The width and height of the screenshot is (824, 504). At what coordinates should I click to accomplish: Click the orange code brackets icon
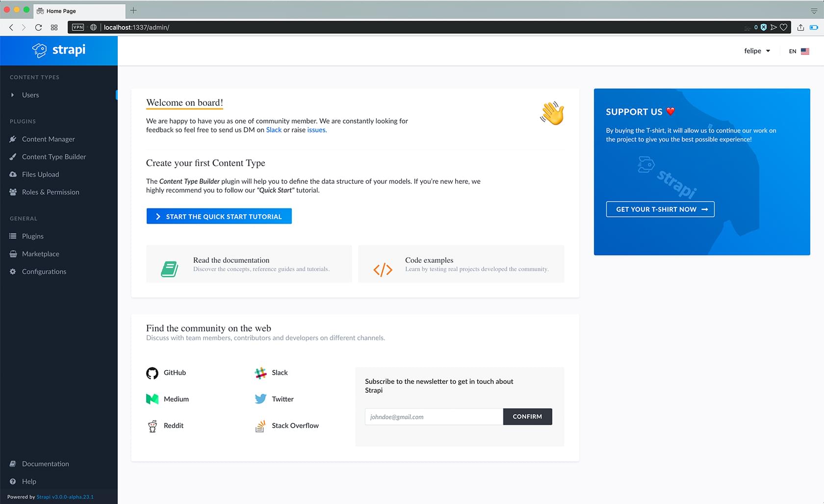point(383,270)
